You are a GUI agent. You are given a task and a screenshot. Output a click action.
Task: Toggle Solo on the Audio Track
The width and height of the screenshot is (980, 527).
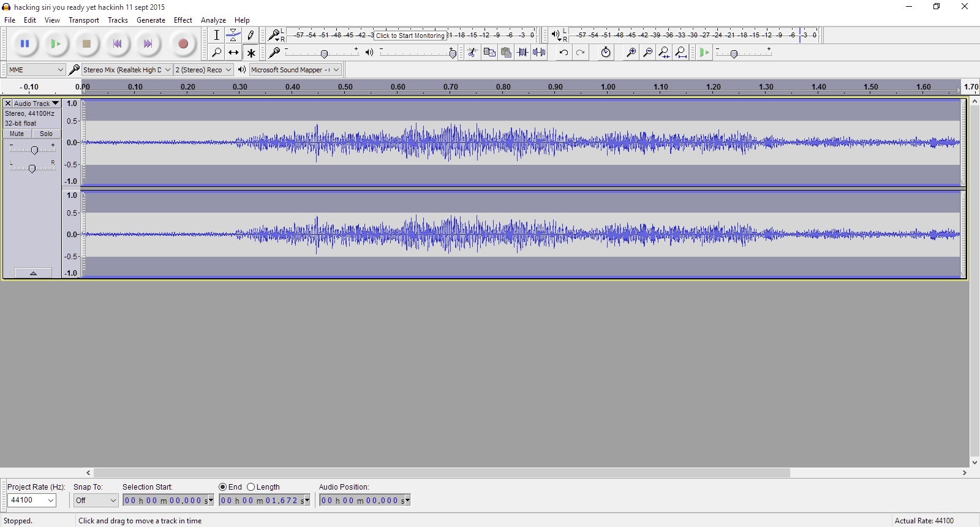46,134
